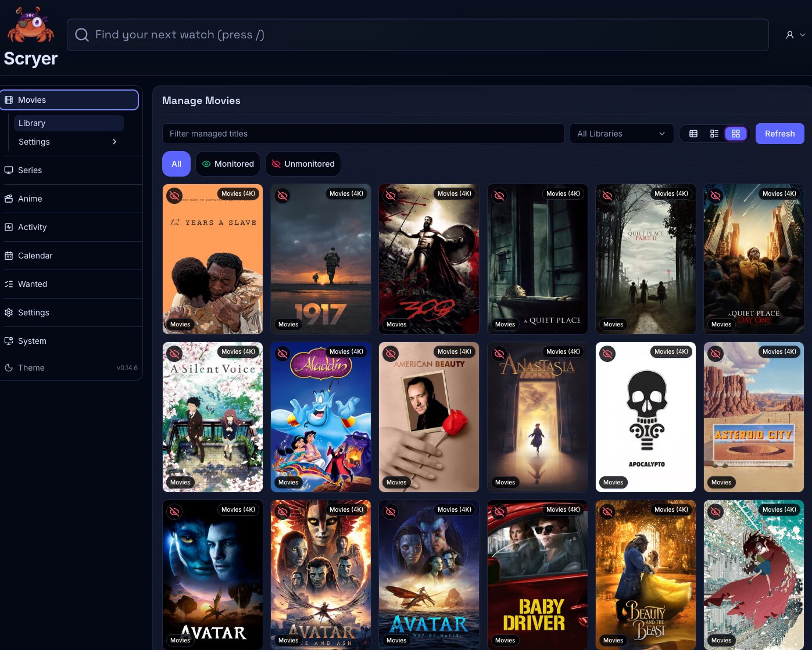Click the Movies film icon in sidebar

[x=9, y=100]
